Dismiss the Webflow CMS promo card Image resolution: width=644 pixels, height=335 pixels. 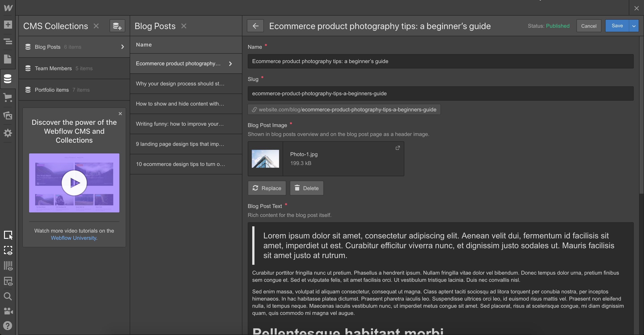click(120, 114)
